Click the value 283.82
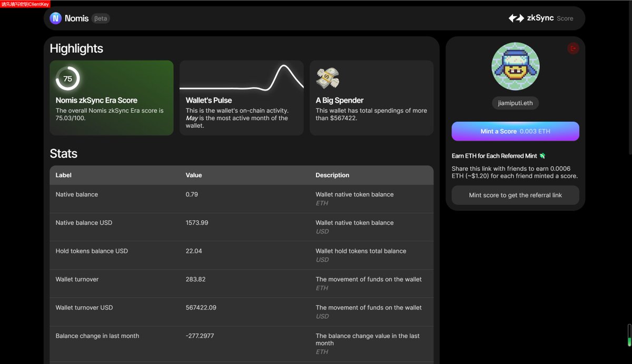Screen dimensions: 632x364 click(x=195, y=279)
